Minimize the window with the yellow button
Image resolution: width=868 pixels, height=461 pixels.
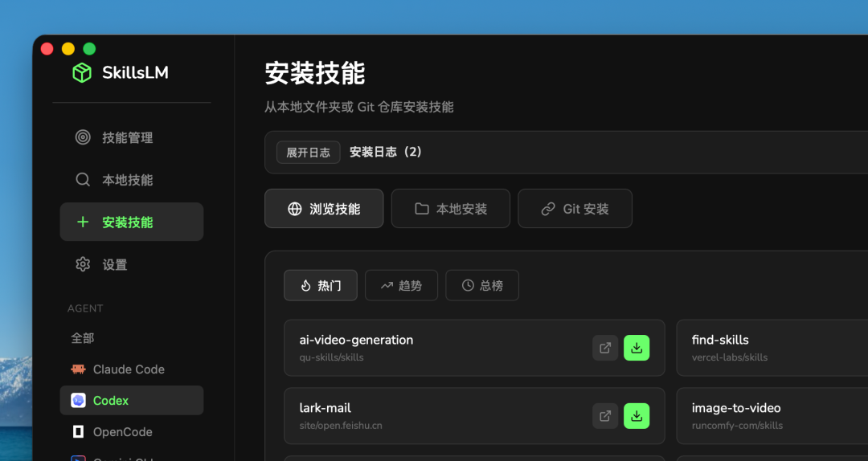tap(68, 49)
